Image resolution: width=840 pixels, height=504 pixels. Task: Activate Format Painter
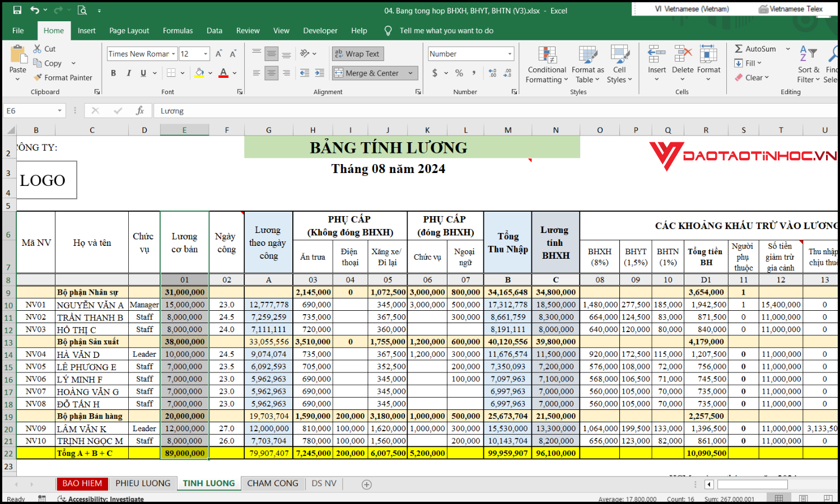coord(63,78)
